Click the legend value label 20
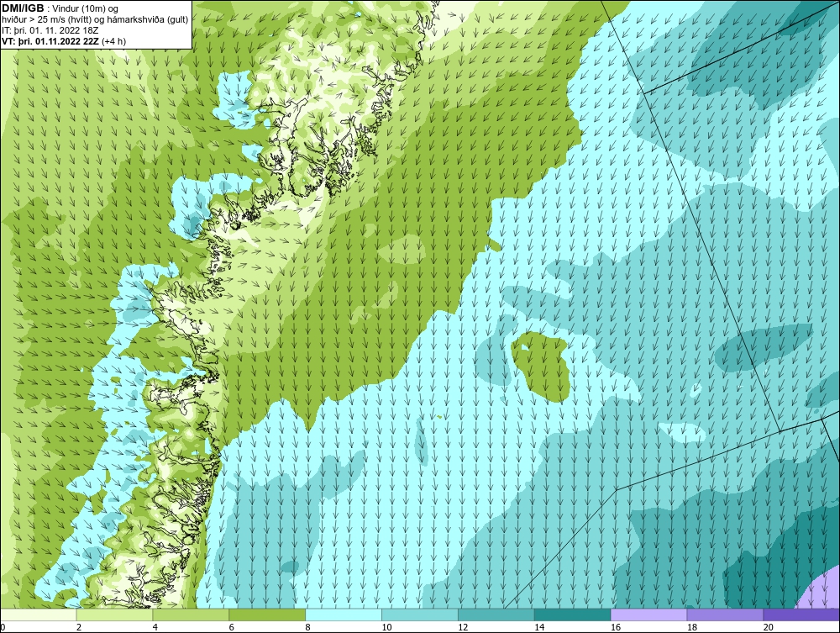 click(769, 627)
